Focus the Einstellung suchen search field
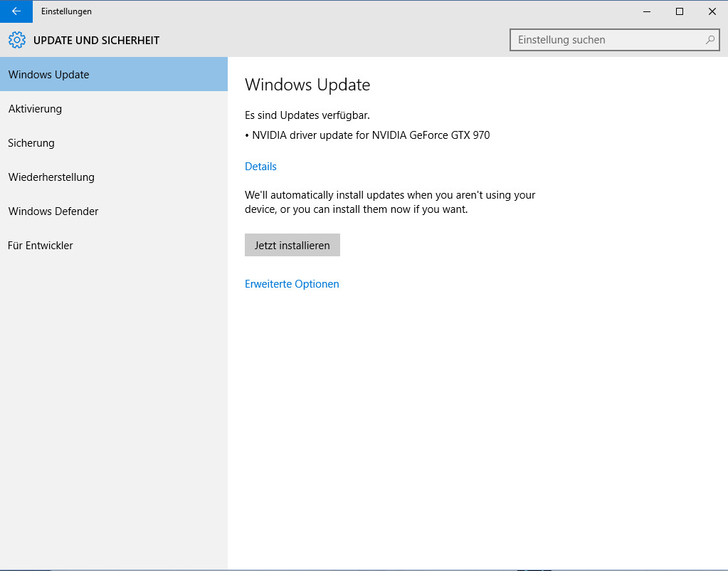The height and width of the screenshot is (571, 728). tap(614, 40)
